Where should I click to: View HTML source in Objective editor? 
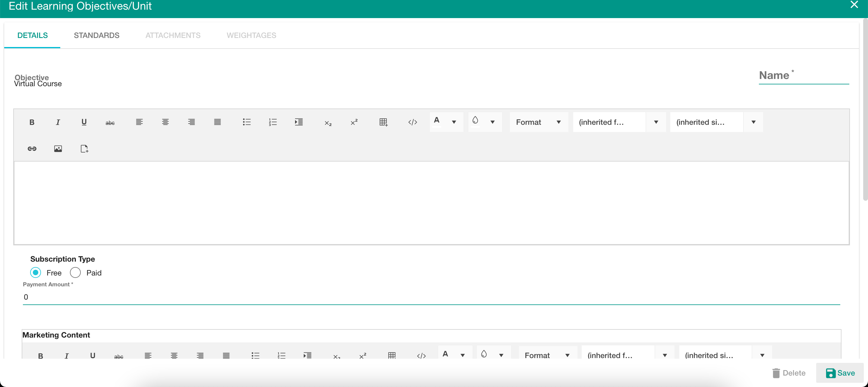point(412,122)
